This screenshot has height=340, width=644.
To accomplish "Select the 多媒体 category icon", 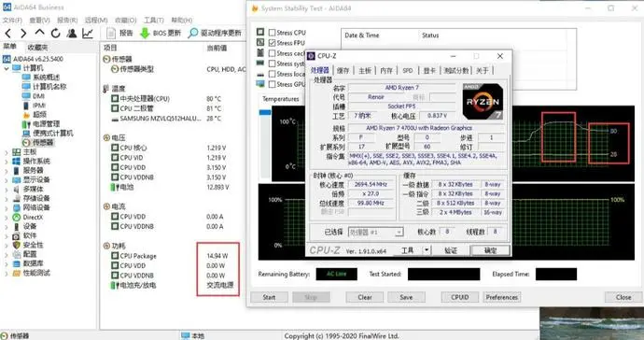I will [x=17, y=189].
